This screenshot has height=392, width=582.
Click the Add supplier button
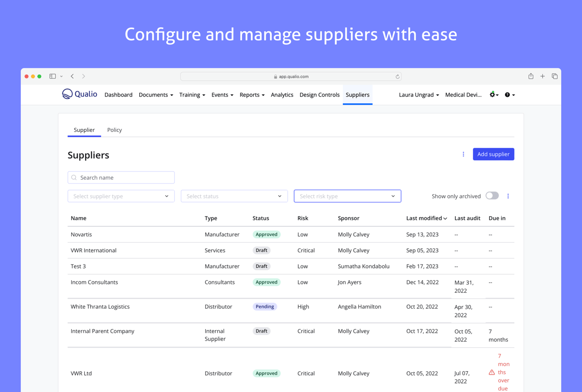point(493,154)
